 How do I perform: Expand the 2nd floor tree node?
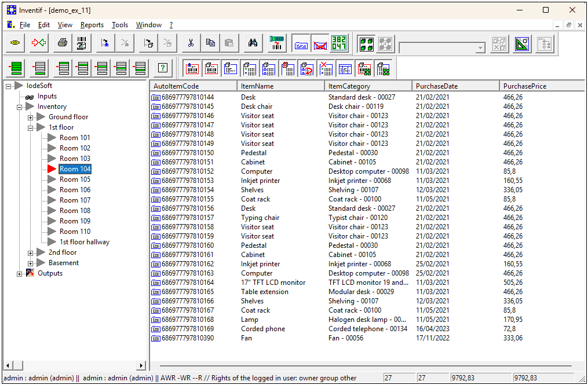pos(29,252)
